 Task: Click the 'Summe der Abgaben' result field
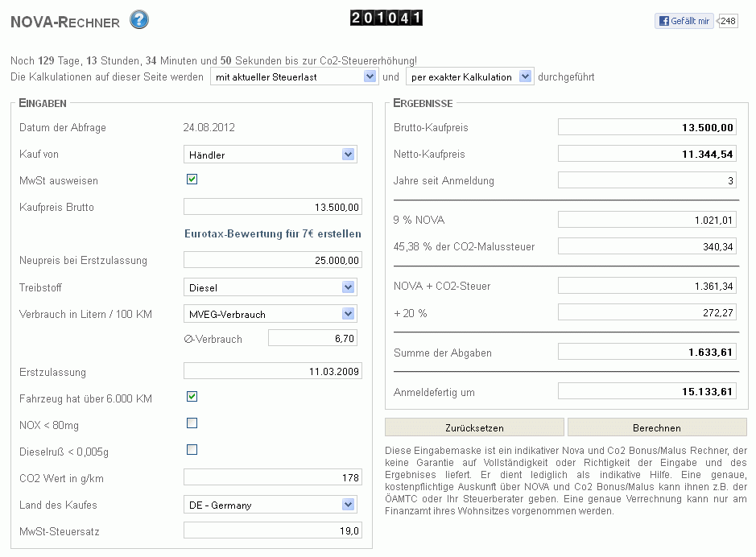647,352
